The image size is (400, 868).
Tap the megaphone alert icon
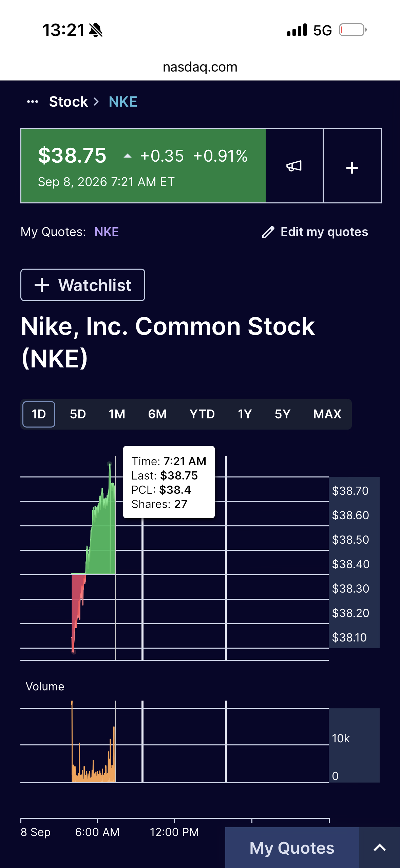(x=294, y=166)
